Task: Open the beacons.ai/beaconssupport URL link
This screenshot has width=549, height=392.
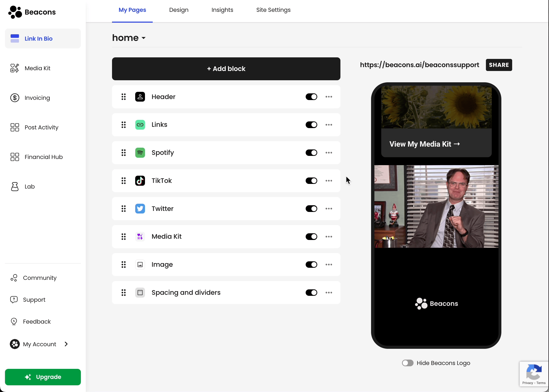Action: click(x=419, y=65)
